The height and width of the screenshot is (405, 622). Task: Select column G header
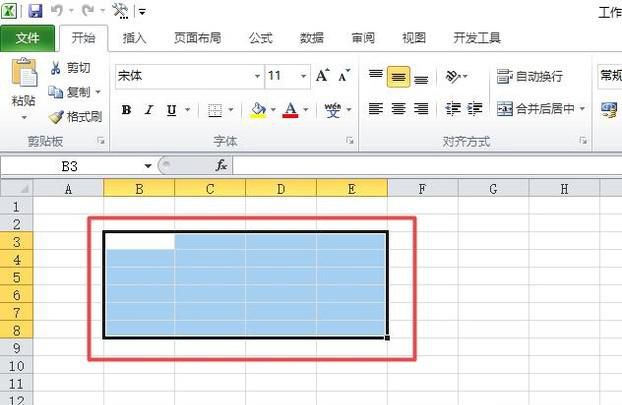pos(493,189)
